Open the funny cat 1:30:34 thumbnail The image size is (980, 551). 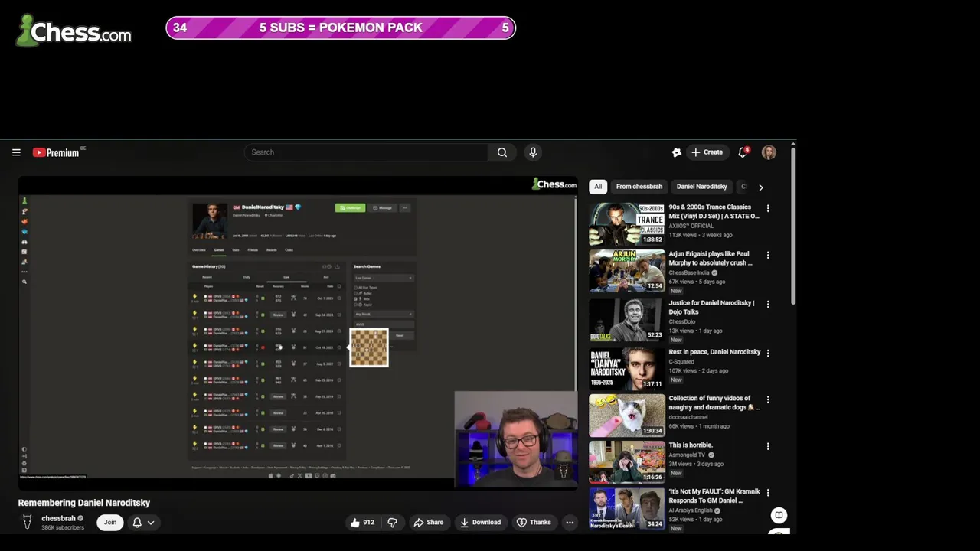[627, 416]
